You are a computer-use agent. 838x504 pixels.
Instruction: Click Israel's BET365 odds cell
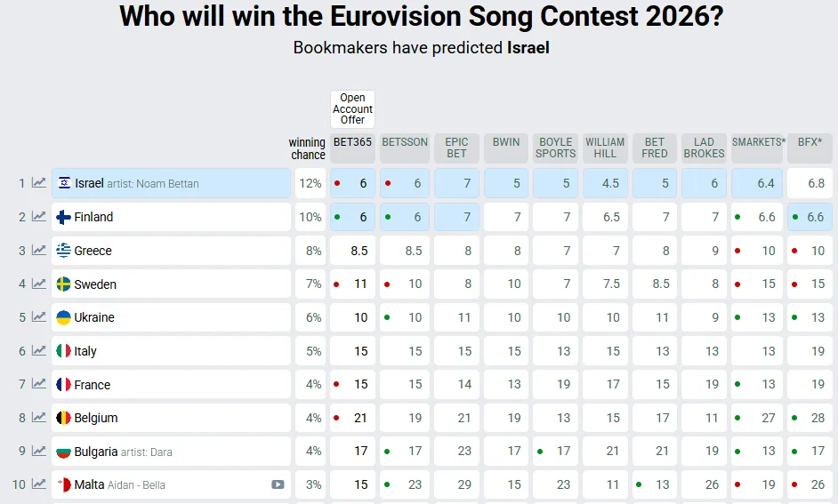(353, 183)
